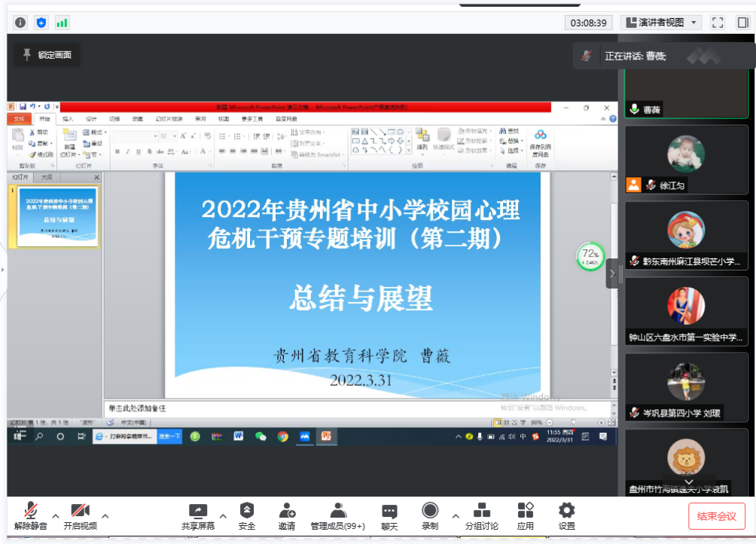Open the Chat (聊天) panel
Image resolution: width=756 pixels, height=544 pixels.
[389, 516]
